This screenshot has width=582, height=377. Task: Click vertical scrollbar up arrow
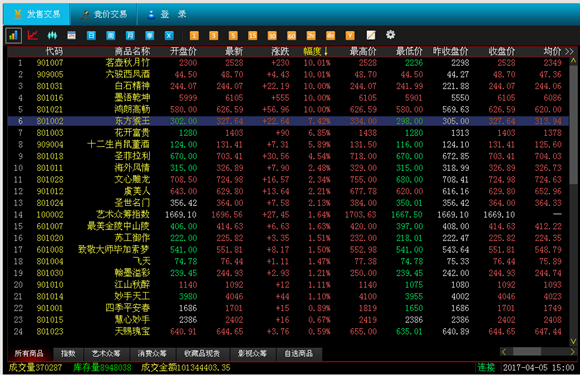coord(573,60)
